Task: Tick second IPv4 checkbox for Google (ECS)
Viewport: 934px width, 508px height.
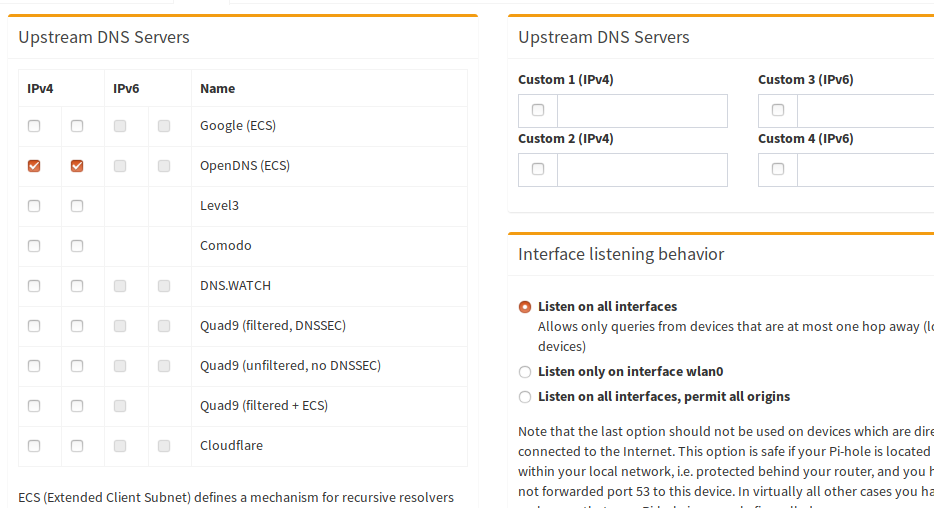Action: pos(77,126)
